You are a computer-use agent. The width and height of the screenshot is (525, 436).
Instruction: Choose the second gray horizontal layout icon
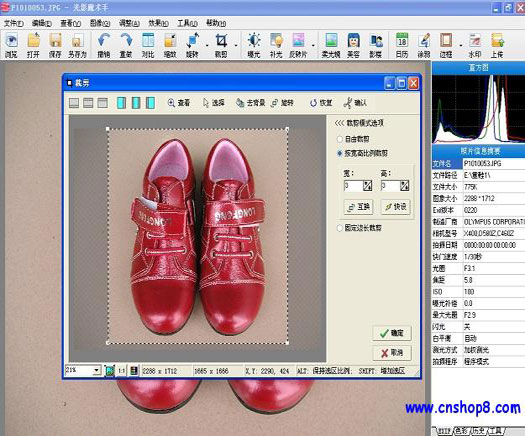tap(88, 103)
